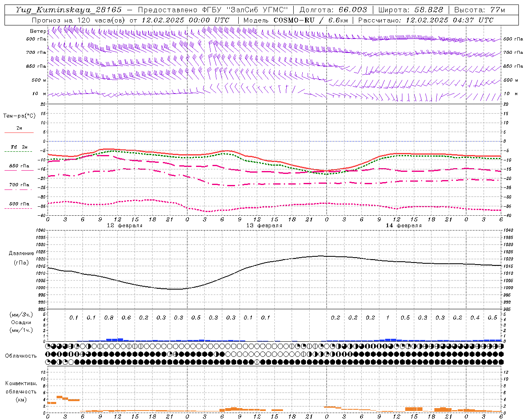Image resolution: width=525 pixels, height=420 pixels.
Task: Click the '10 м' label left of wind panel
Action: coord(39,94)
